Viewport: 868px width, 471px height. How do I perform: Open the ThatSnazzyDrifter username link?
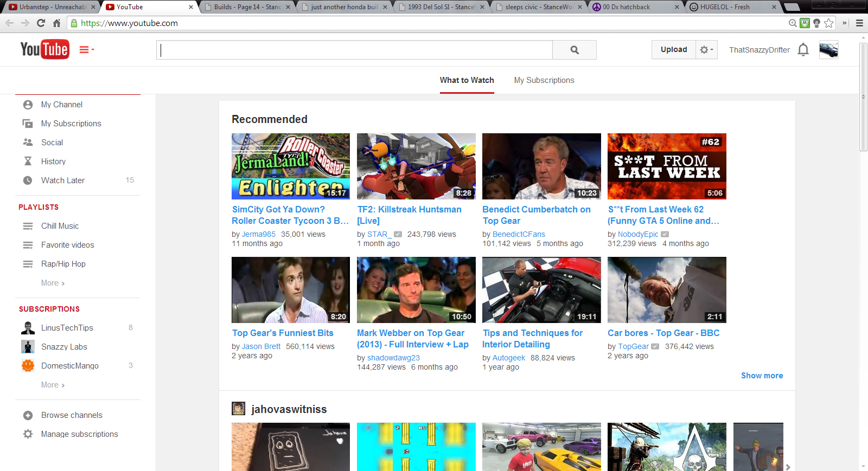(x=759, y=50)
